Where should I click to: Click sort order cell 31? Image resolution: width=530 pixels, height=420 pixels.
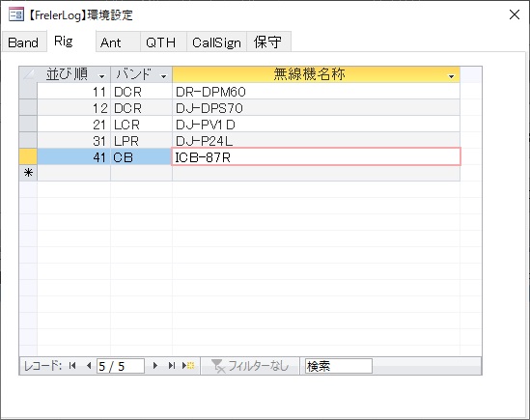[x=73, y=141]
